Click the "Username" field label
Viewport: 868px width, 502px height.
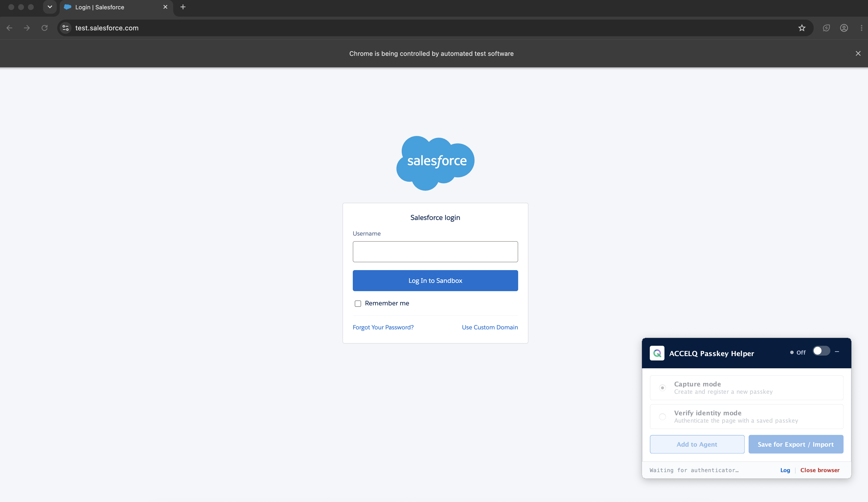click(x=366, y=233)
